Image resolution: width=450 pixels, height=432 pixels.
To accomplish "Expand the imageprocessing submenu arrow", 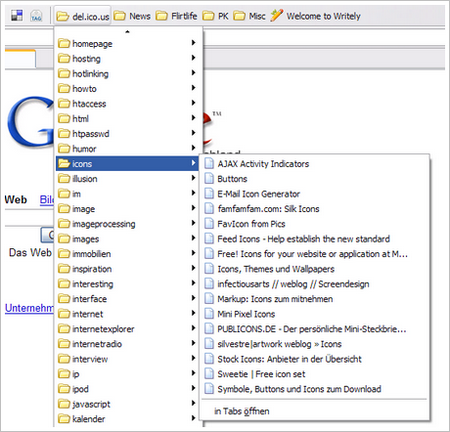I will 193,223.
